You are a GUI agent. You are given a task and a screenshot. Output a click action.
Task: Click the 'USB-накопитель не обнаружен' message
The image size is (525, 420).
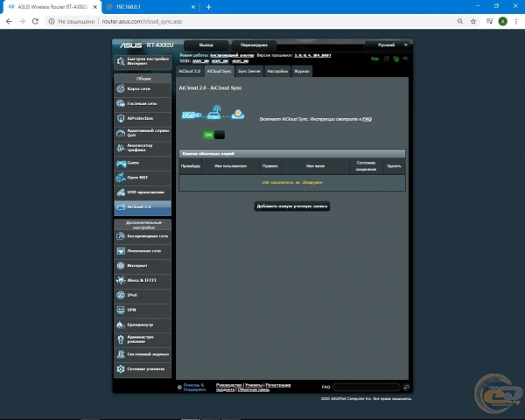click(x=292, y=183)
